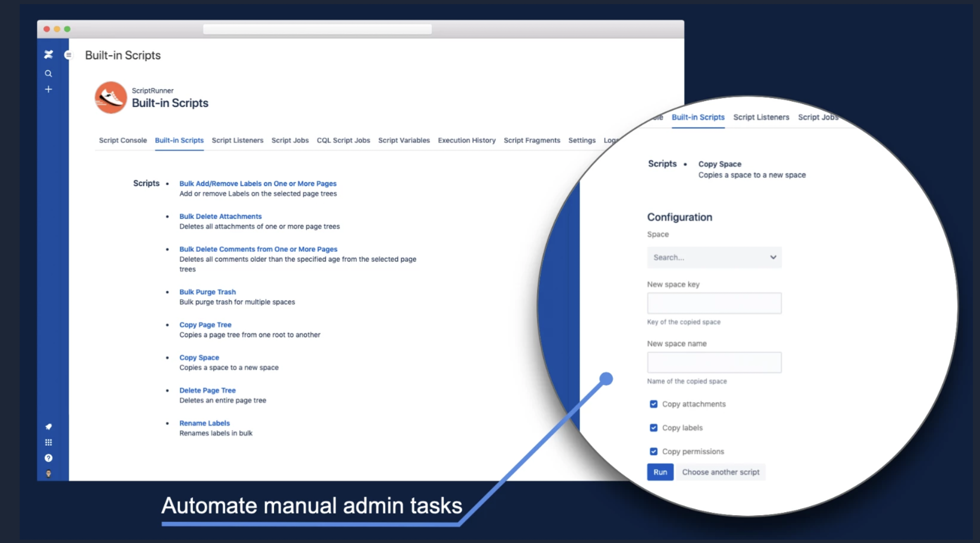Select Script Listeners tab in the magnified view

[x=761, y=117]
